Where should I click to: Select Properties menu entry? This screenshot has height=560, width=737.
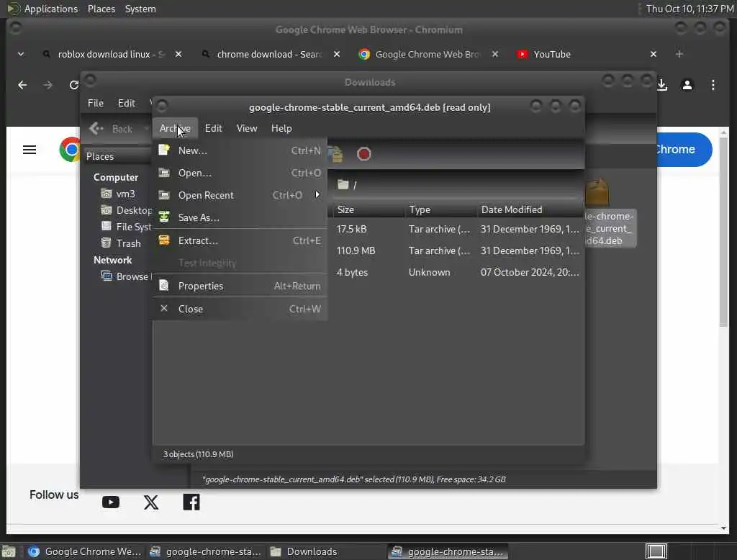[x=240, y=286]
